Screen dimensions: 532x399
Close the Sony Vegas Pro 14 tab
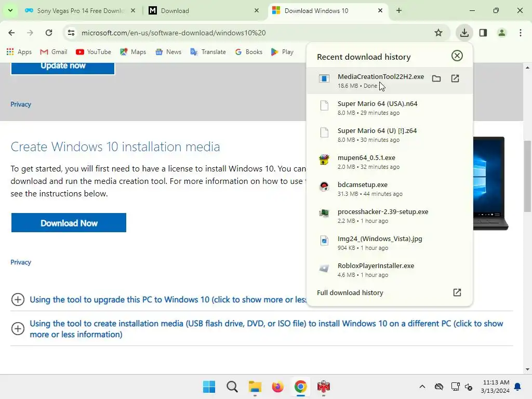tap(133, 10)
